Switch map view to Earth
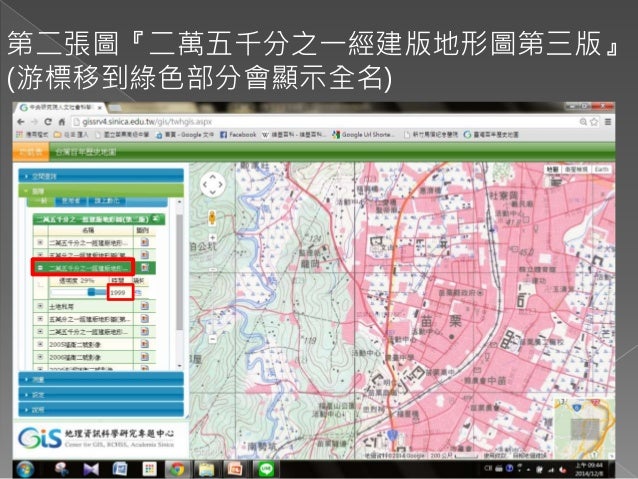 (601, 169)
